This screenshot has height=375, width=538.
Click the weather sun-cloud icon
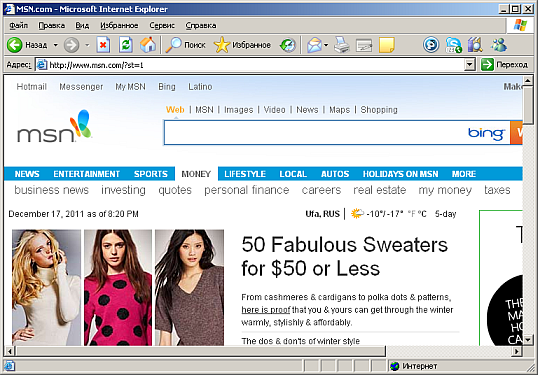(x=357, y=214)
